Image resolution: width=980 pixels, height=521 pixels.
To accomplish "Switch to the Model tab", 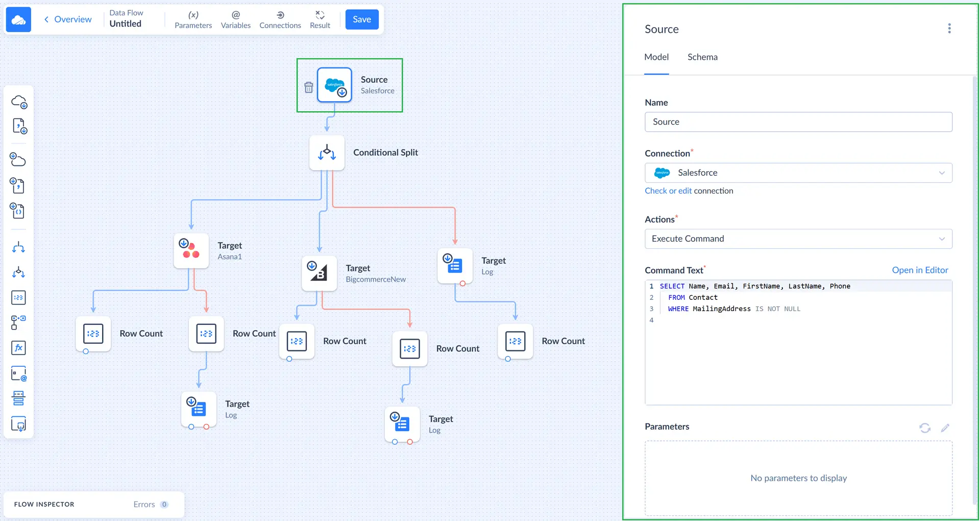I will [x=656, y=57].
